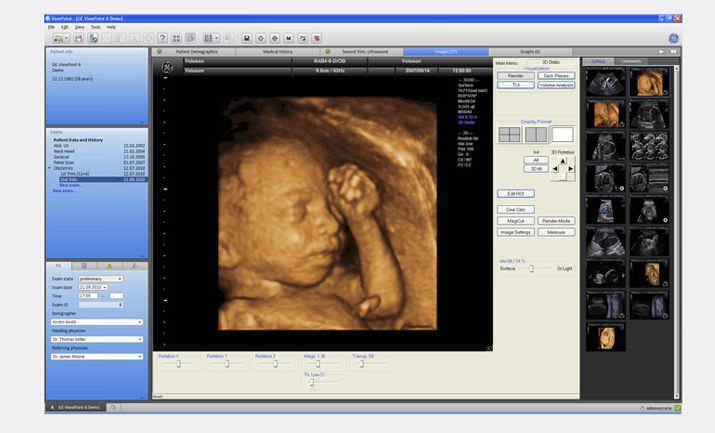Select the single-pane display format icon
This screenshot has width=715, height=433.
[562, 134]
